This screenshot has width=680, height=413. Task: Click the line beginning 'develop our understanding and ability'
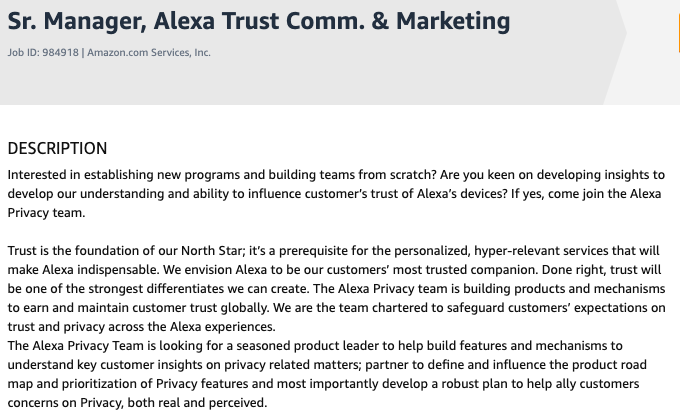click(x=334, y=193)
